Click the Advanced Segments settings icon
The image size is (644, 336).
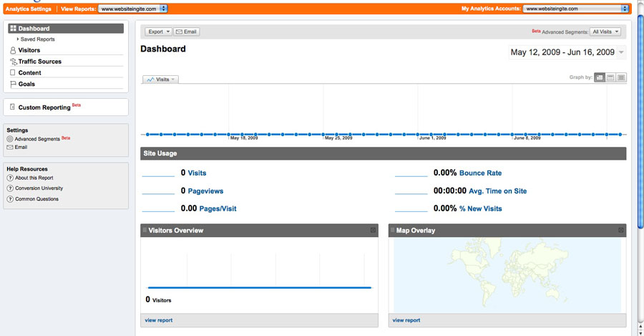pyautogui.click(x=10, y=139)
